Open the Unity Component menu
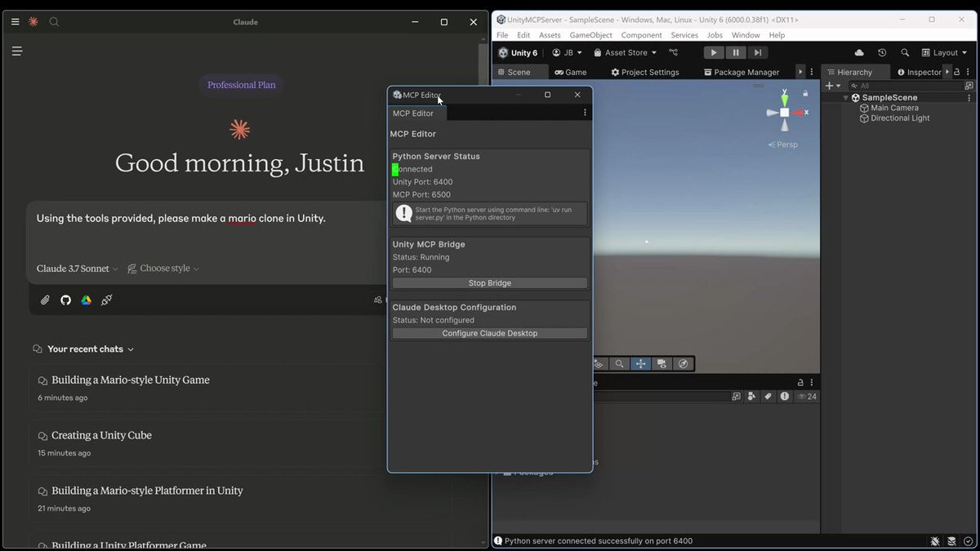This screenshot has height=551, width=980. click(x=641, y=35)
